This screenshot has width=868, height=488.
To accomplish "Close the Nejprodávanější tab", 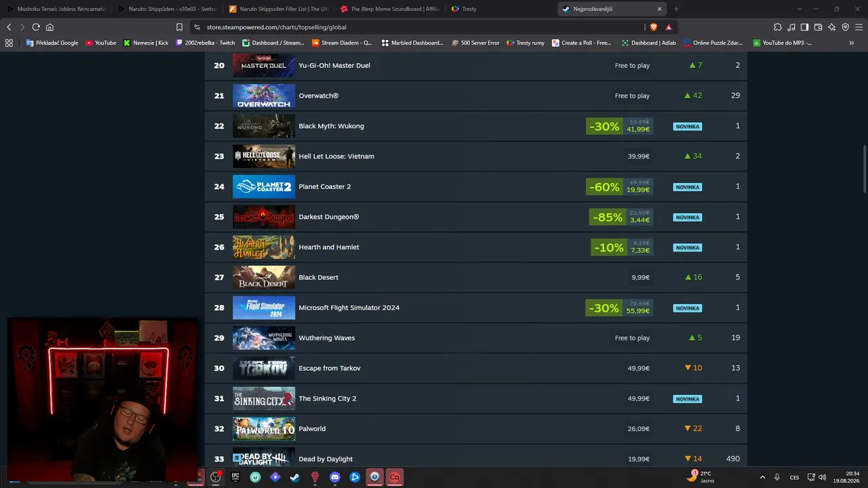I will click(659, 9).
